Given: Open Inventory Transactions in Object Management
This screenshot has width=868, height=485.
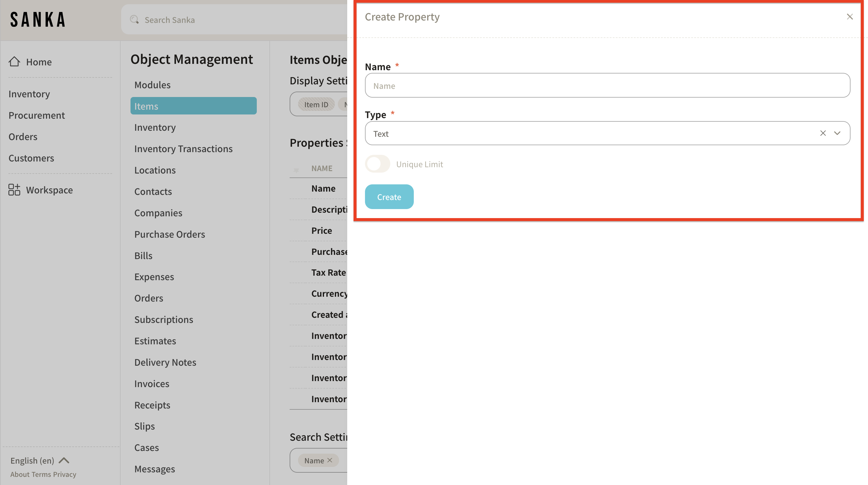Looking at the screenshot, I should coord(183,149).
